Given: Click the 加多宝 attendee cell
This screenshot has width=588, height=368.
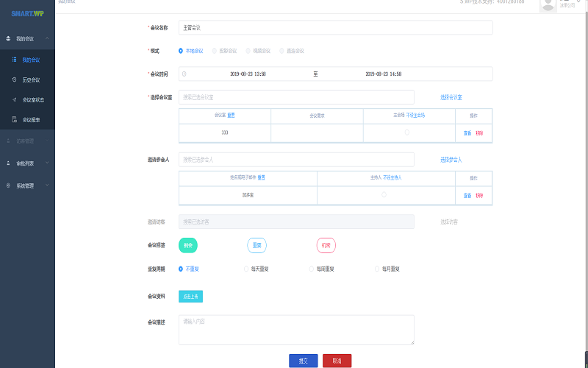Looking at the screenshot, I should [248, 195].
